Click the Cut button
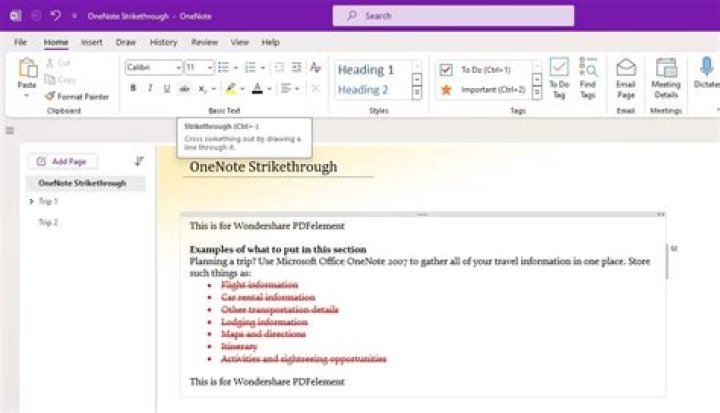Viewport: 720px width, 413px height. coord(58,62)
